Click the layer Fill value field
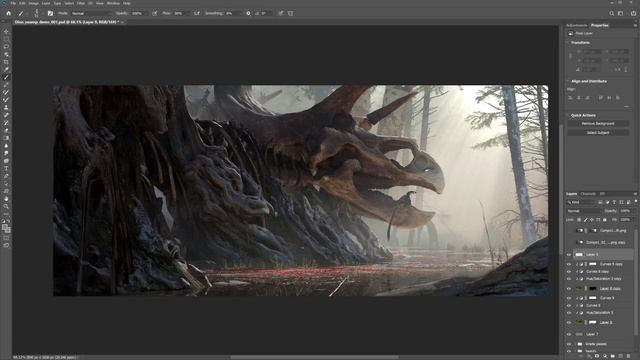The height and width of the screenshot is (360, 640). [625, 220]
